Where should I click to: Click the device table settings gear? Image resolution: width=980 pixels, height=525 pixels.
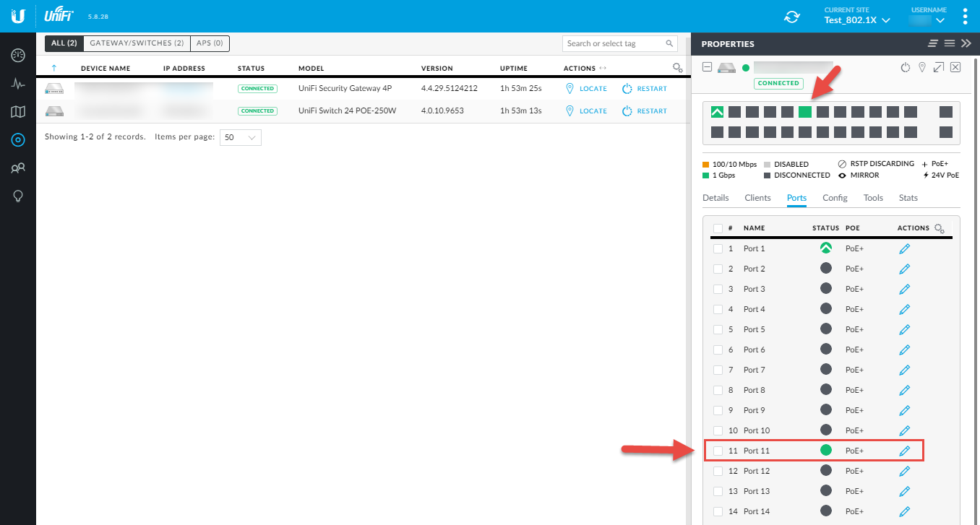click(677, 68)
